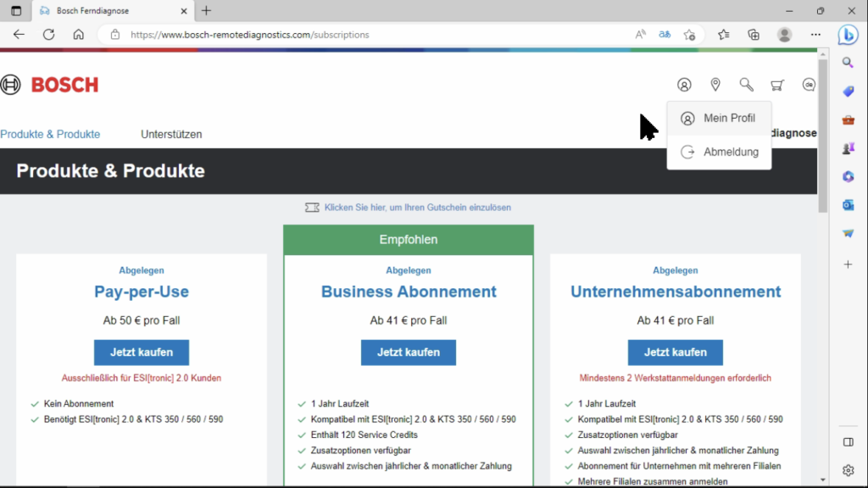Click the 'Kein Abonnement' feature line

point(79,404)
